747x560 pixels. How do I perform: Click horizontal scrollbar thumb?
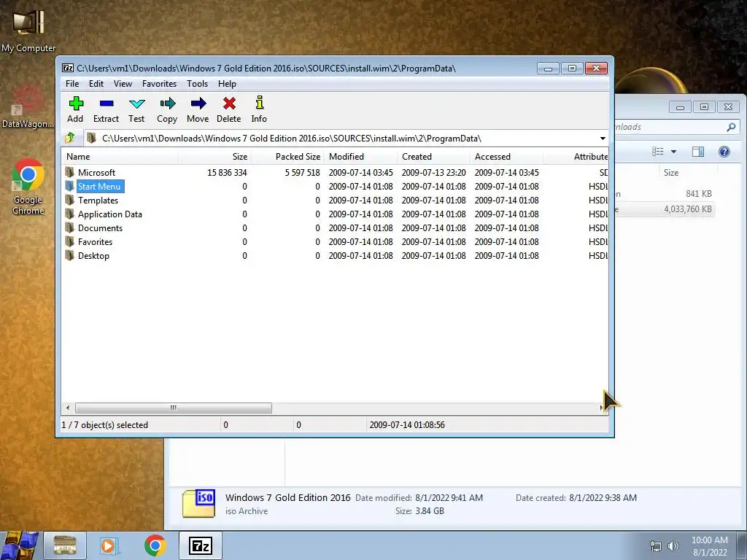[x=174, y=408]
